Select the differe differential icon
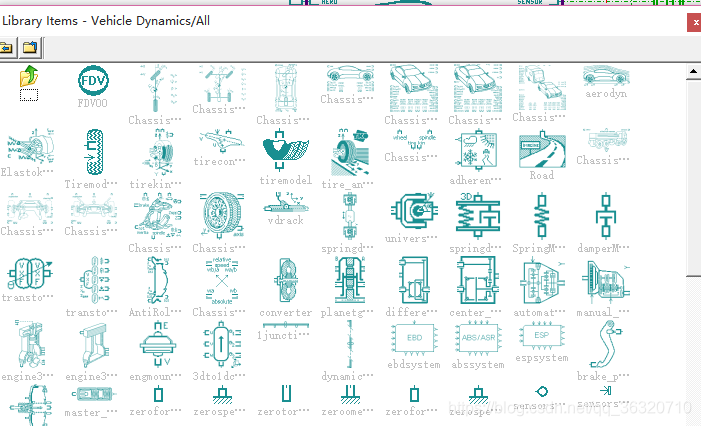Screen dimensions: 701x426 point(414,280)
